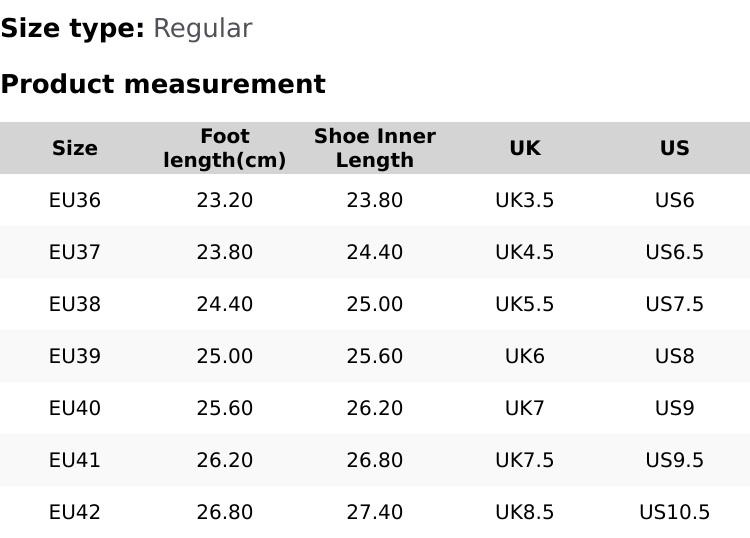Select the EU36 size cell

75,200
